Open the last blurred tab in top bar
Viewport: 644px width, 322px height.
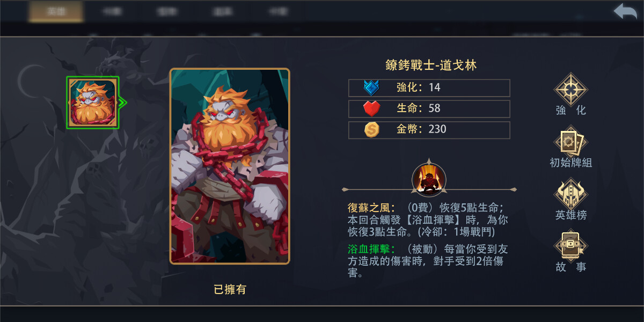pyautogui.click(x=277, y=11)
